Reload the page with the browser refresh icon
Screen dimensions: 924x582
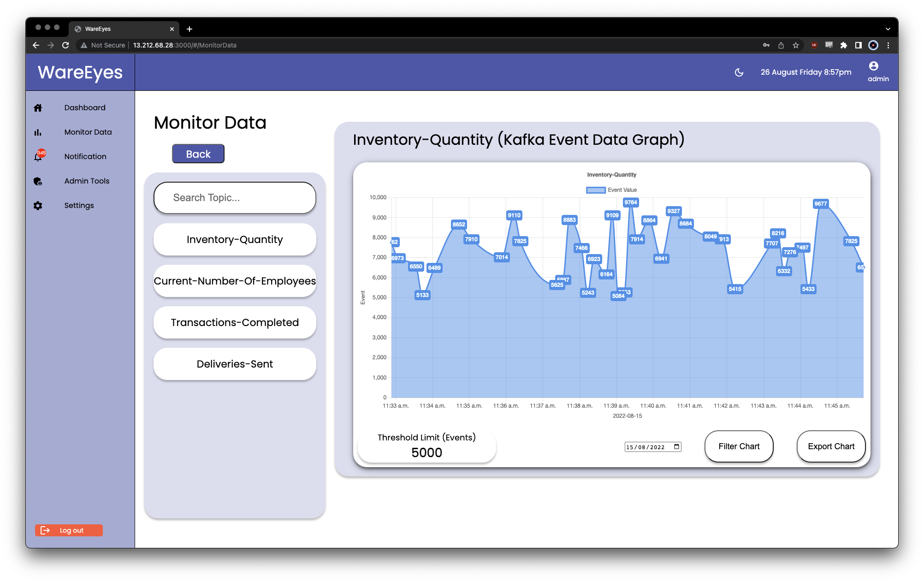click(x=65, y=45)
